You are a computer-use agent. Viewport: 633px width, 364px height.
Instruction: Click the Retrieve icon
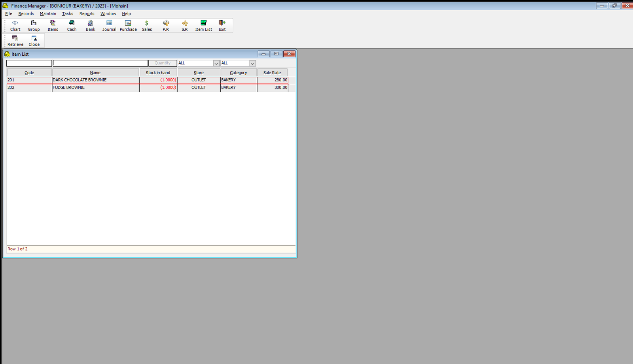(15, 40)
